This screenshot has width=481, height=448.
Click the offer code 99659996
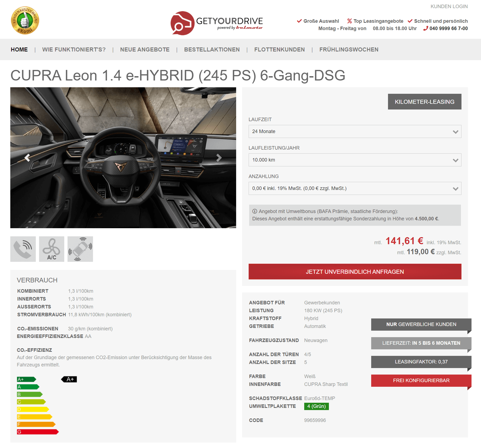point(315,420)
